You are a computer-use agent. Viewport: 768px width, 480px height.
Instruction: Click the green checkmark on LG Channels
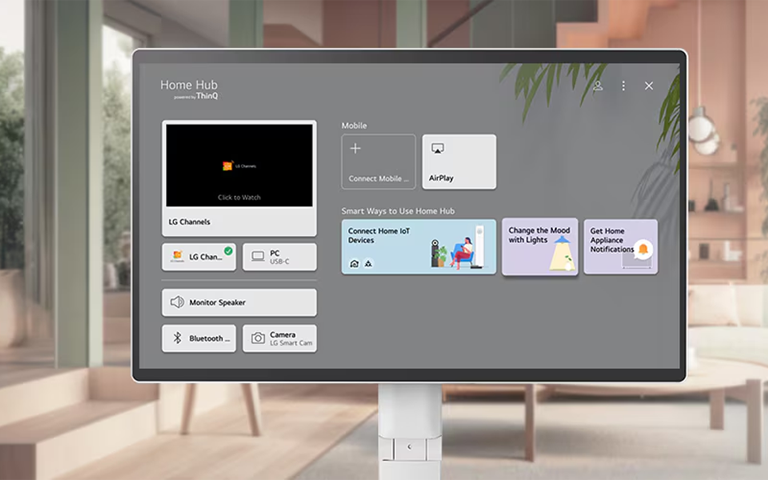coord(228,251)
